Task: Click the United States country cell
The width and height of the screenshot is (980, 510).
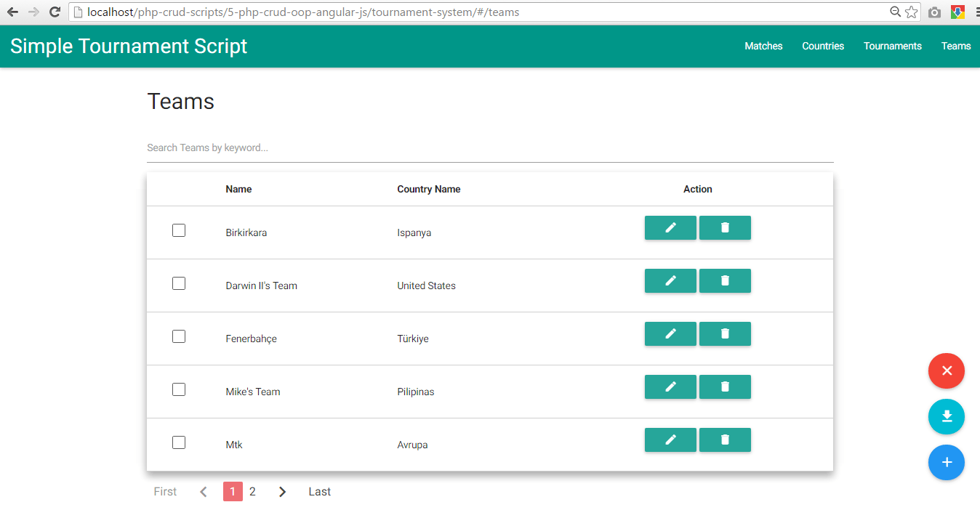Action: click(x=427, y=286)
